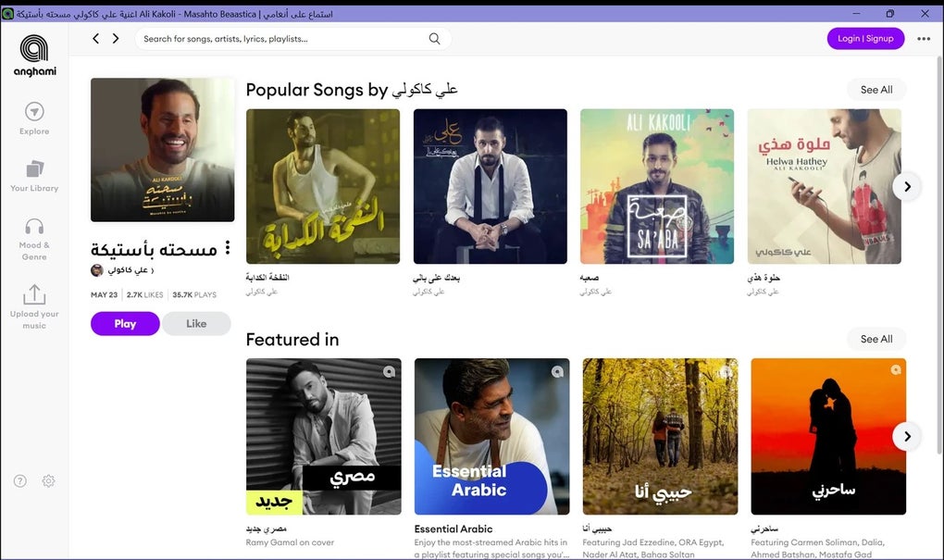Select Mood & Genre section
Screen dimensions: 944x560
[x=33, y=237]
